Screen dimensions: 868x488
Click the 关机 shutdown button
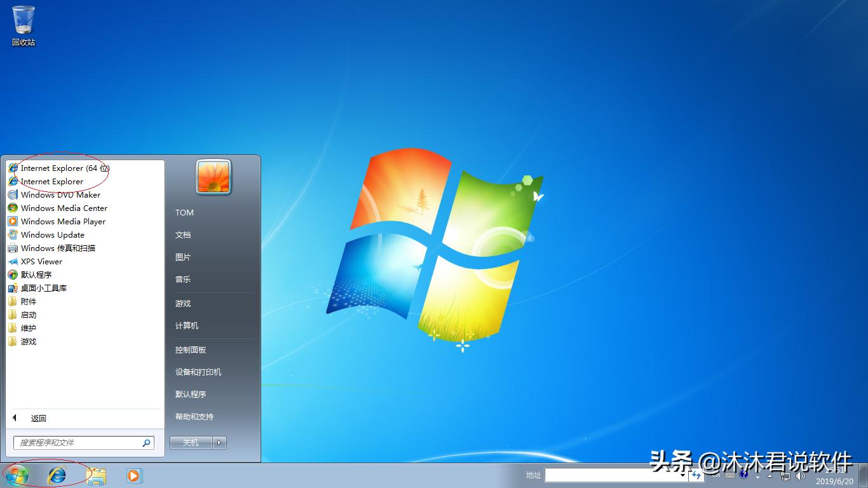[x=190, y=442]
